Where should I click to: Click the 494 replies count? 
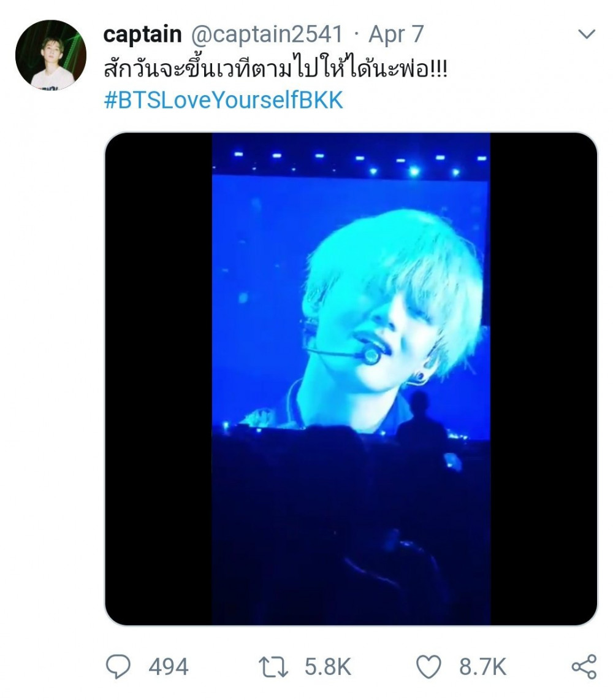coord(168,667)
